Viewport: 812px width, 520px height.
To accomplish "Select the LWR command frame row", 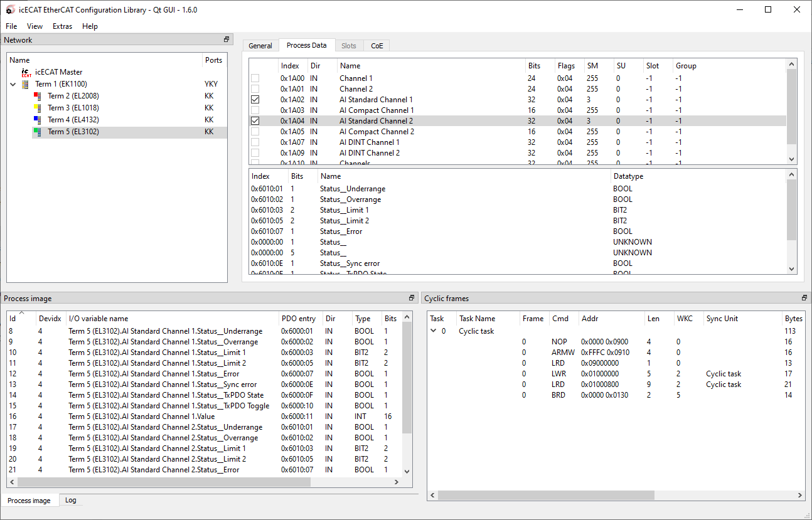I will coord(616,374).
